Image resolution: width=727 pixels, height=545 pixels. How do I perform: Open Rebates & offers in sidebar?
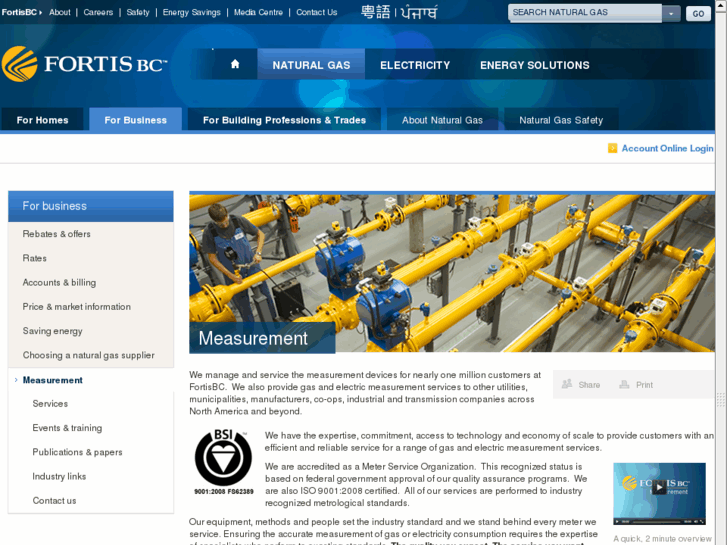click(57, 234)
